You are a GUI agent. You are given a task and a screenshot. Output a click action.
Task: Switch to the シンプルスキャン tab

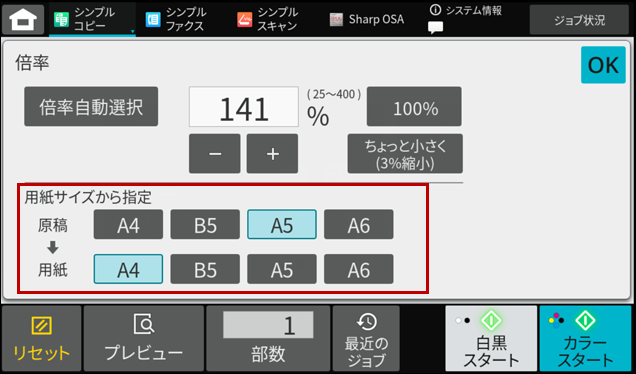[x=268, y=19]
